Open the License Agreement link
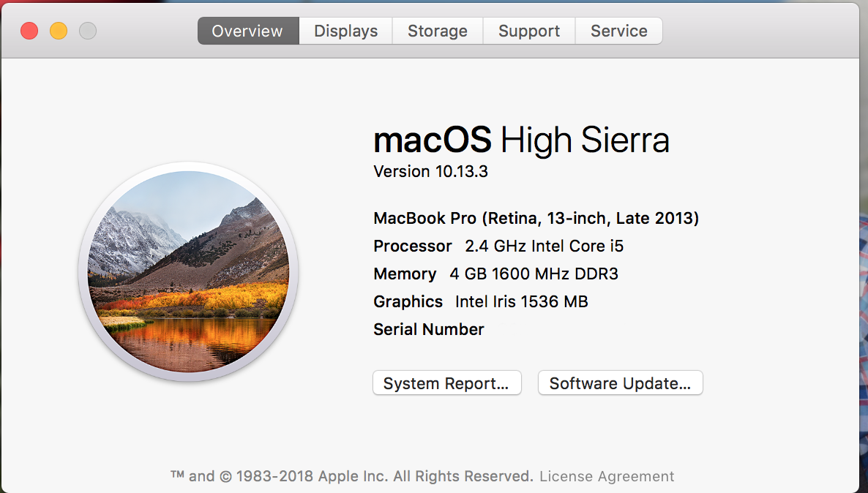The height and width of the screenshot is (493, 868). pyautogui.click(x=607, y=476)
